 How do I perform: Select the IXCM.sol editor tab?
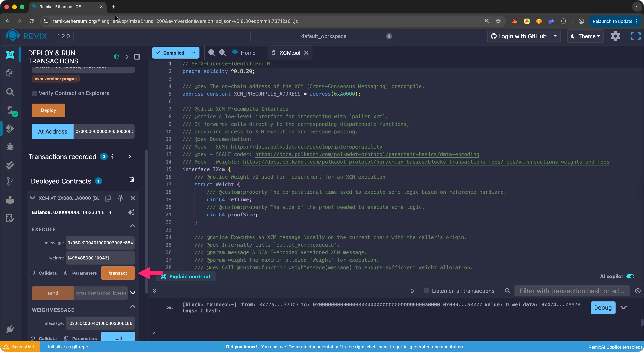(x=289, y=53)
